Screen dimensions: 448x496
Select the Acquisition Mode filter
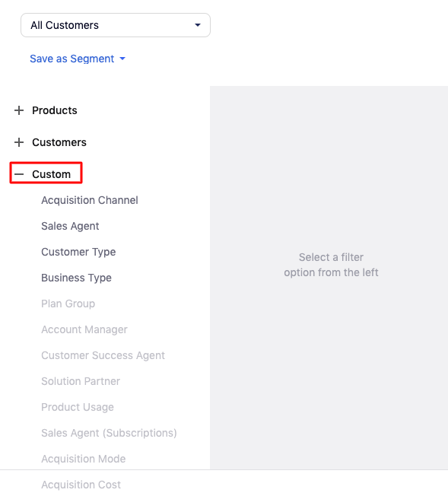coord(83,459)
